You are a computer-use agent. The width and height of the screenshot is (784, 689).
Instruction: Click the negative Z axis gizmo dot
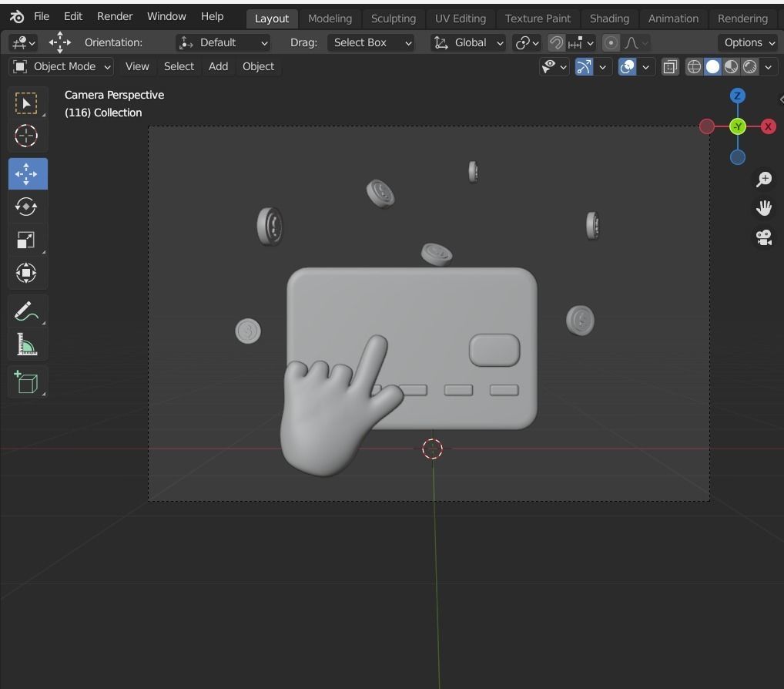[738, 158]
